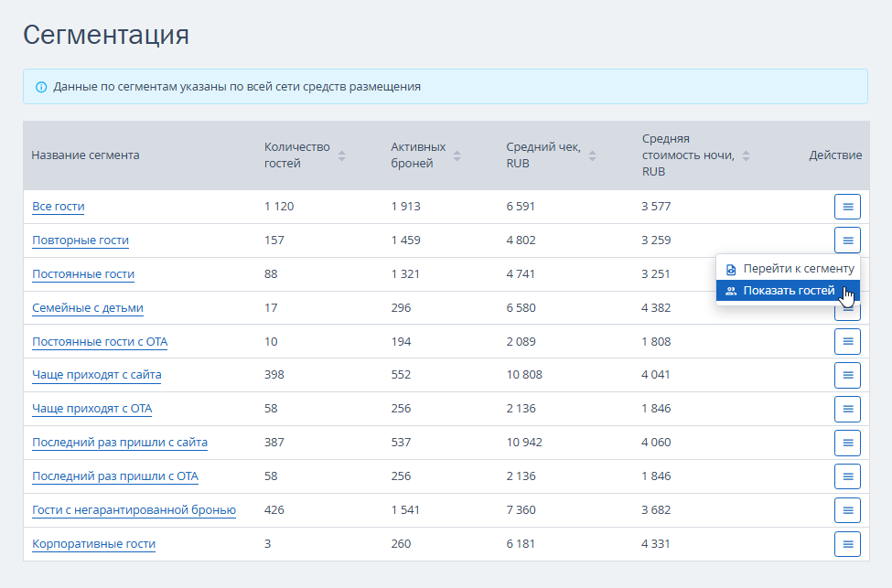Screen dimensions: 892x588
Task: Click action icon for Последний раз пришли с сайта
Action: click(x=847, y=443)
